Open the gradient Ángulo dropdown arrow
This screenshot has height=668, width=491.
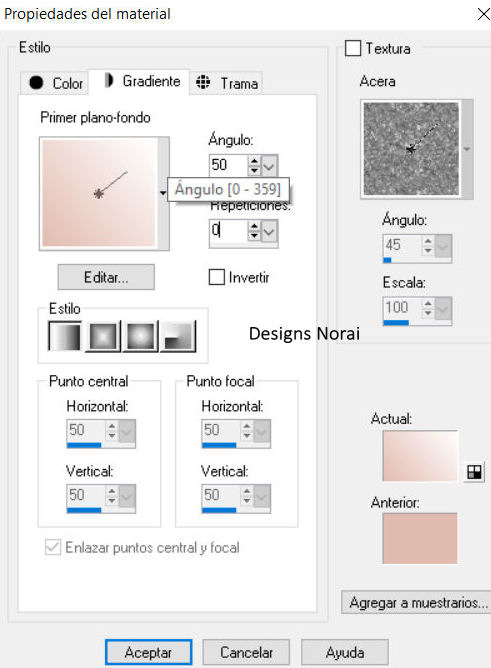click(x=269, y=165)
